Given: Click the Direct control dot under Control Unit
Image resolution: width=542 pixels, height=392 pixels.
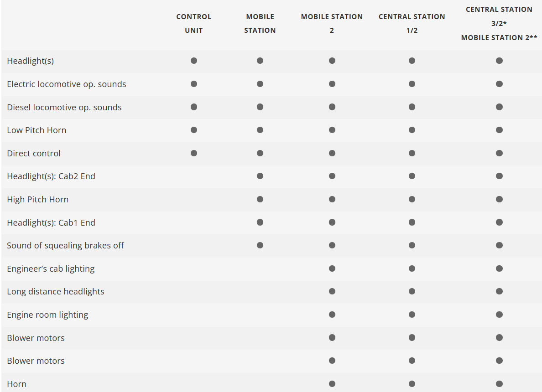Looking at the screenshot, I should [x=194, y=153].
